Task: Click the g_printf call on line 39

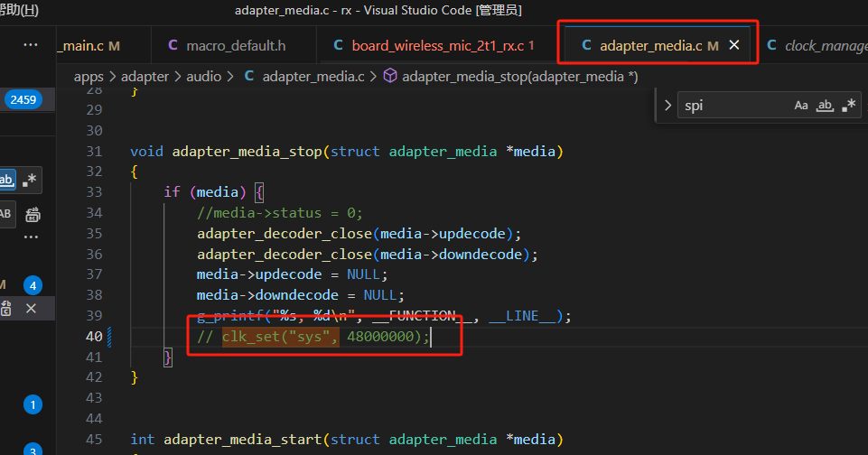Action: [x=384, y=315]
